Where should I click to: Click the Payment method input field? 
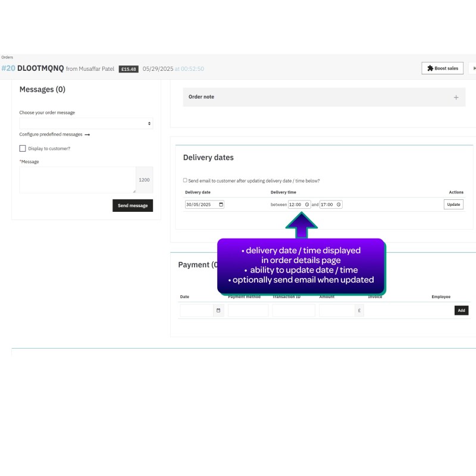(x=248, y=310)
